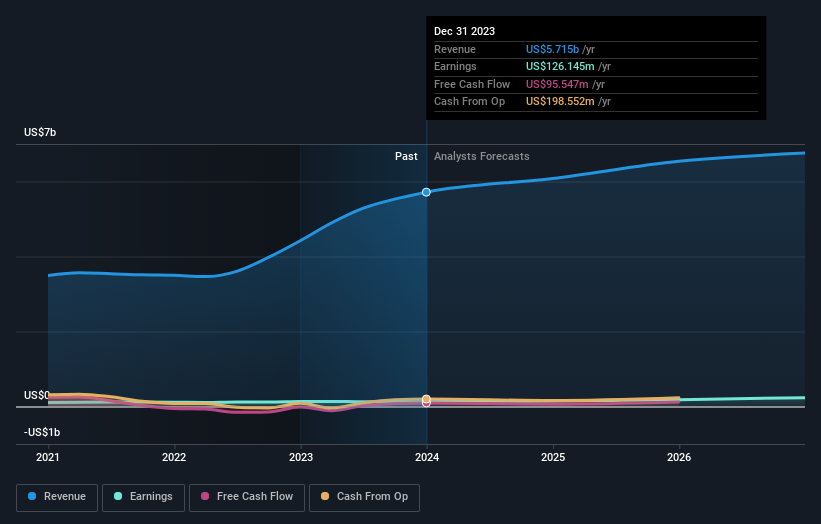Click the 2023 x-axis label
The image size is (821, 524).
(x=301, y=458)
